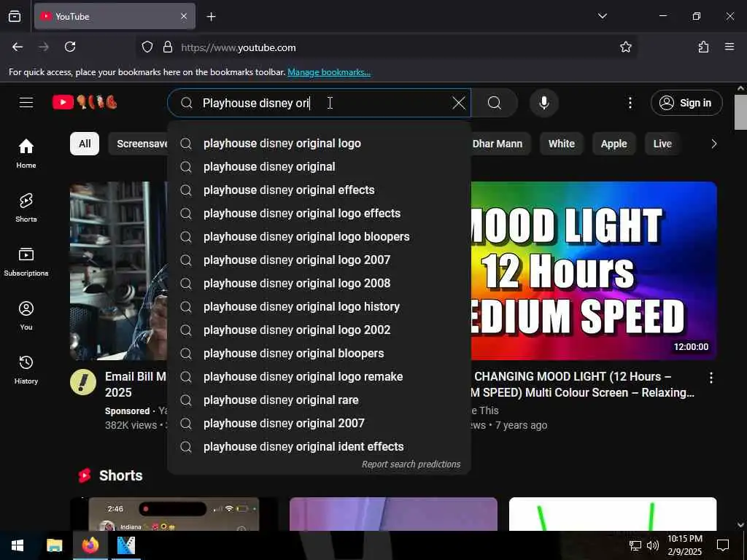
Task: Click the taskbar volume speaker icon
Action: [652, 545]
